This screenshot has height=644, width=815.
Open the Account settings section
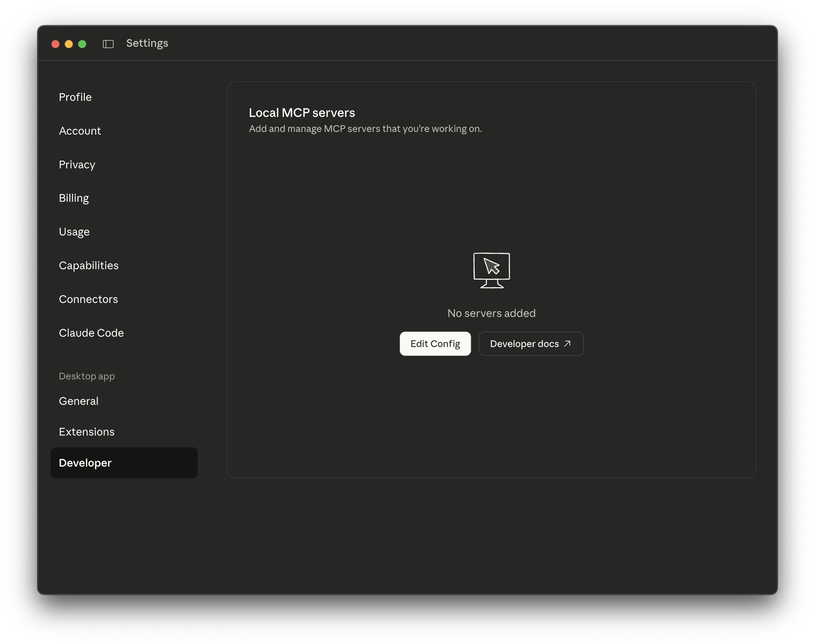(79, 131)
